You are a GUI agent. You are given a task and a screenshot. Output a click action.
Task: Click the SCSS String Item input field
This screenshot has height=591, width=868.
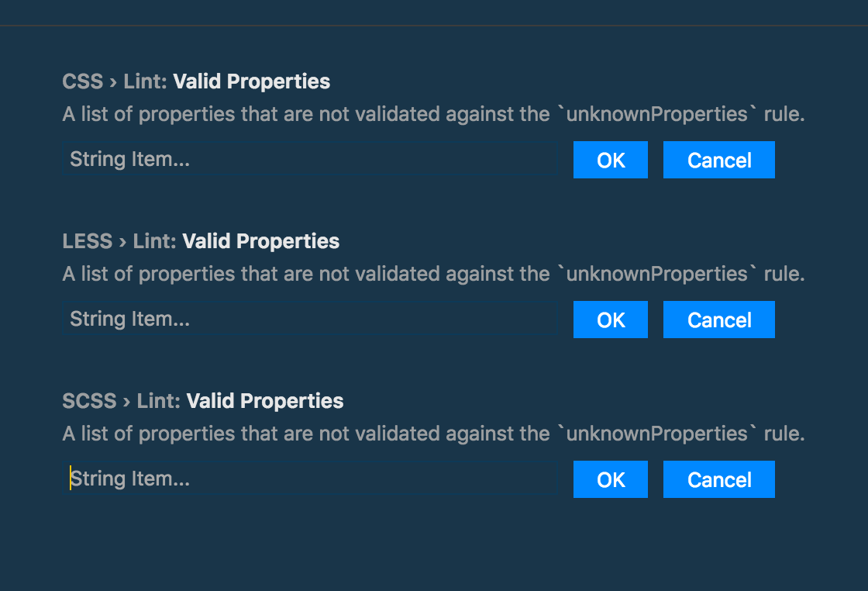point(310,479)
